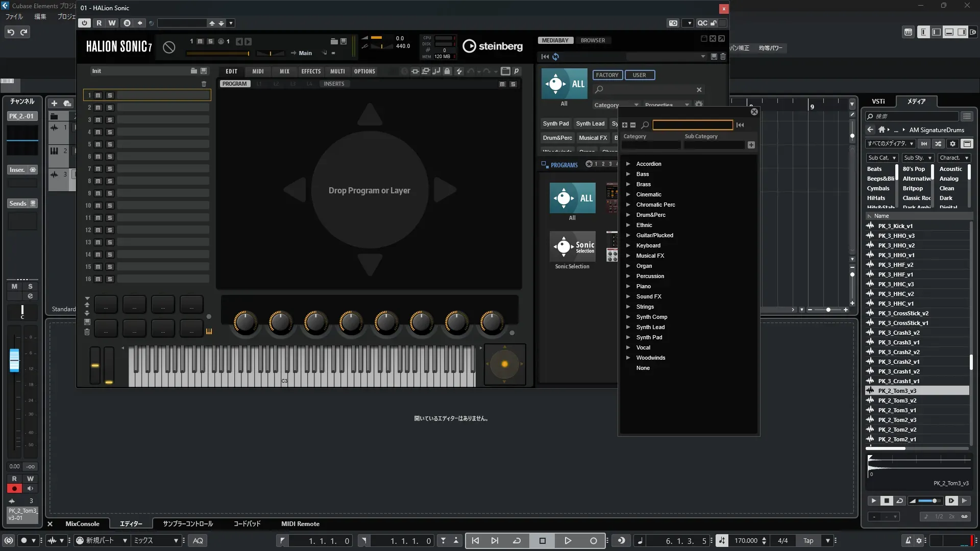This screenshot has height=551, width=980.
Task: Enable the channel record button
Action: 14,488
